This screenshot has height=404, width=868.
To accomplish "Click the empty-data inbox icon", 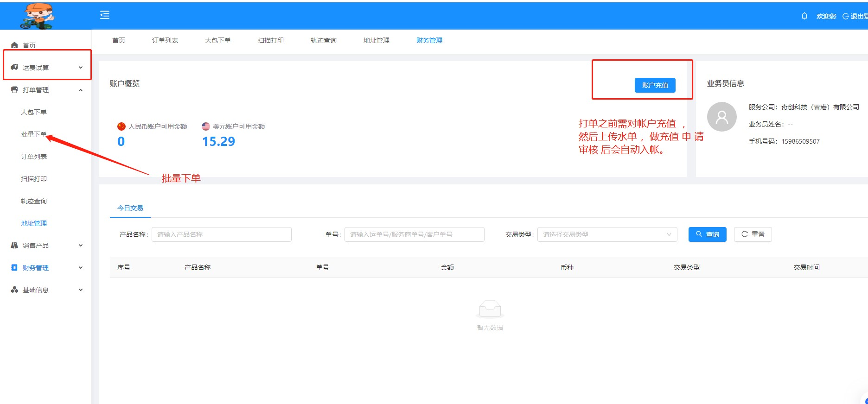I will [x=490, y=309].
